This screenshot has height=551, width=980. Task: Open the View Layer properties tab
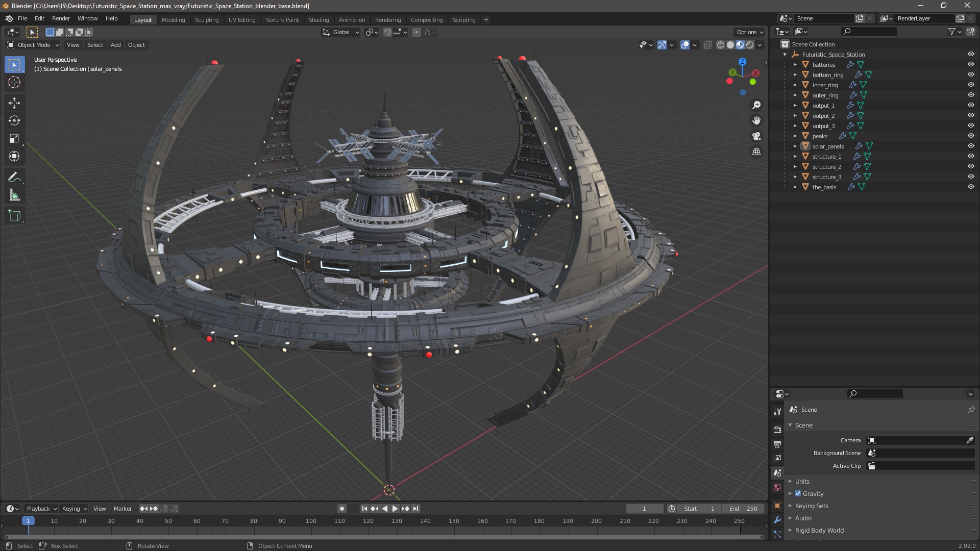(x=777, y=459)
